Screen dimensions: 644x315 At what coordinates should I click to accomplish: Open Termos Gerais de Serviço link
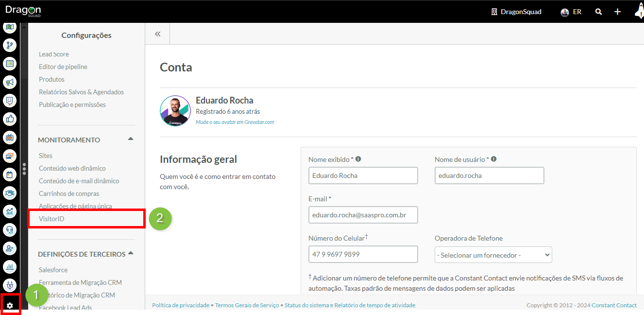(247, 305)
